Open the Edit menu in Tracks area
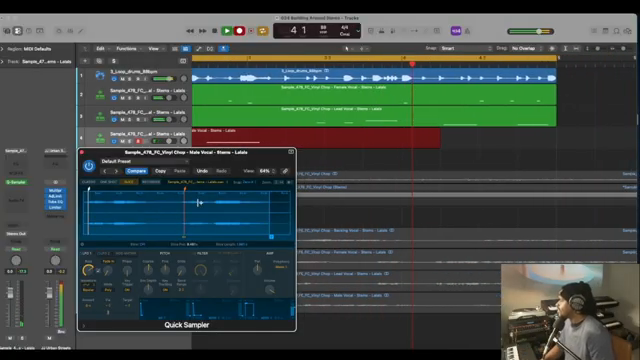 click(x=100, y=49)
